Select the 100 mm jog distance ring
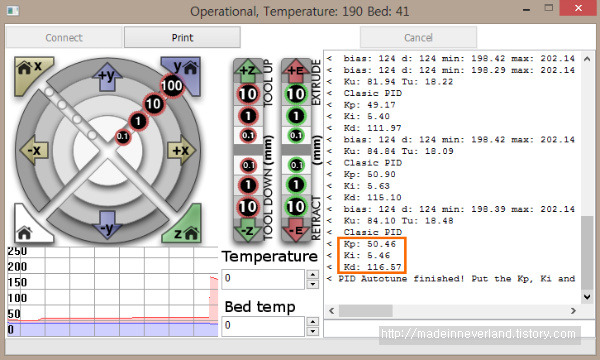This screenshot has width=600, height=360. tap(172, 86)
